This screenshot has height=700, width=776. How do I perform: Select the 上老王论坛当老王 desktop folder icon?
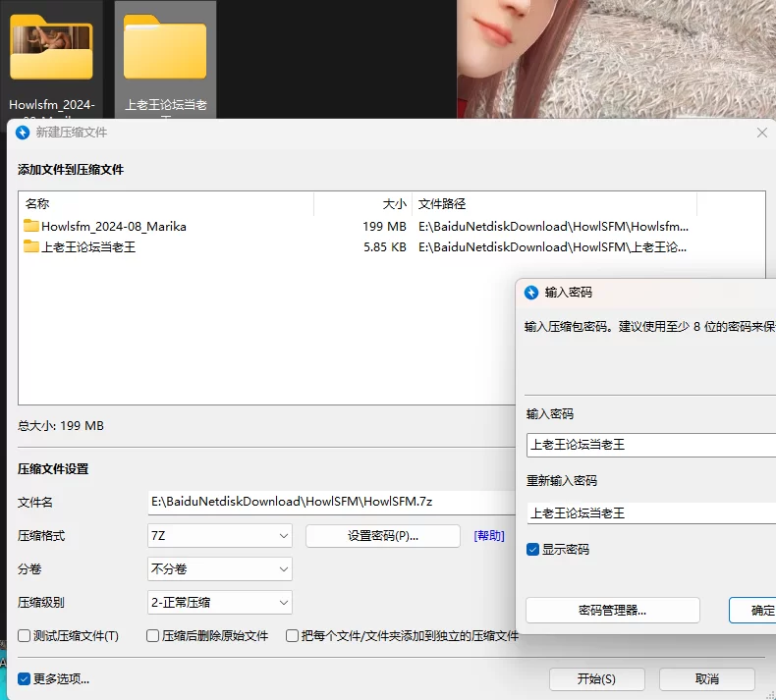coord(165,49)
